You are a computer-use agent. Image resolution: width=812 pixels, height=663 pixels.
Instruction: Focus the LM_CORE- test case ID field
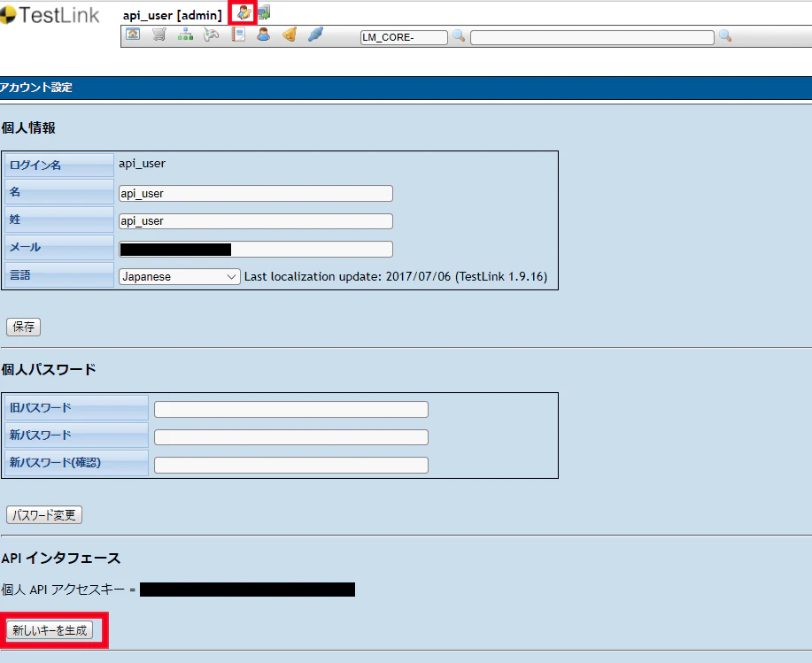pos(404,37)
